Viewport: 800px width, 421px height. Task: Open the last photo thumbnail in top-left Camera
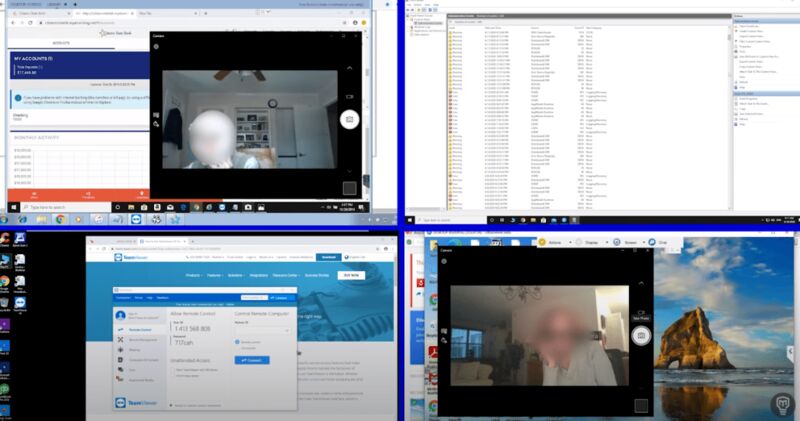[349, 188]
